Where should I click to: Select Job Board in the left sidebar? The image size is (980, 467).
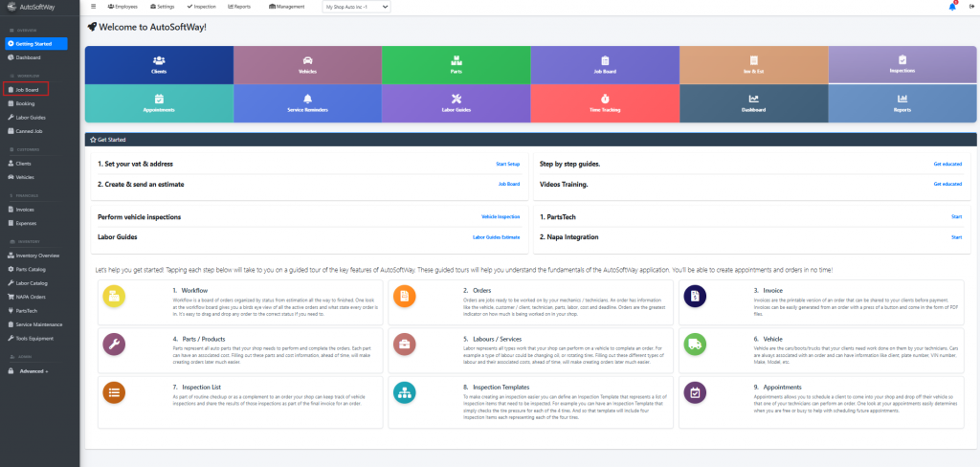27,90
